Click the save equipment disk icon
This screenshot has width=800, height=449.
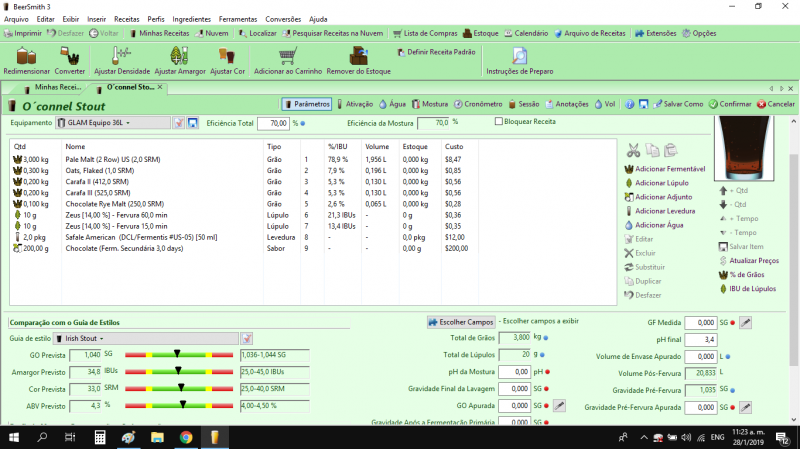[192, 123]
